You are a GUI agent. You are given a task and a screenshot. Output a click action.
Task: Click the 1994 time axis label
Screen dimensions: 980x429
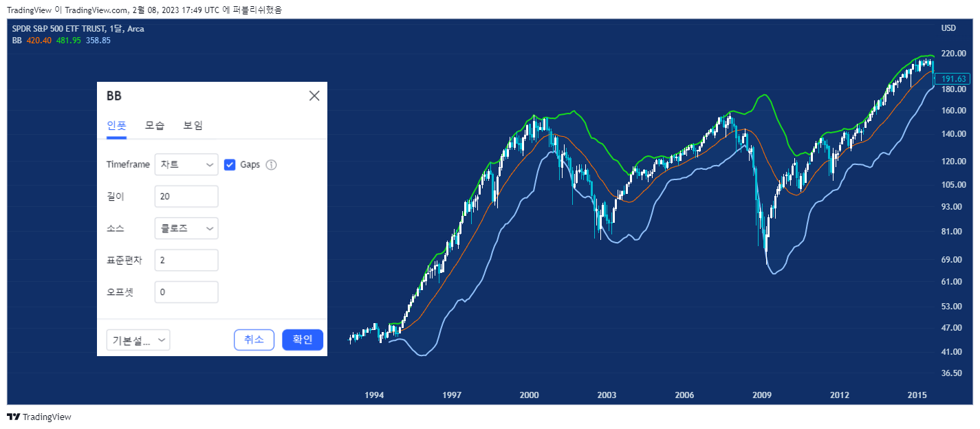[374, 395]
